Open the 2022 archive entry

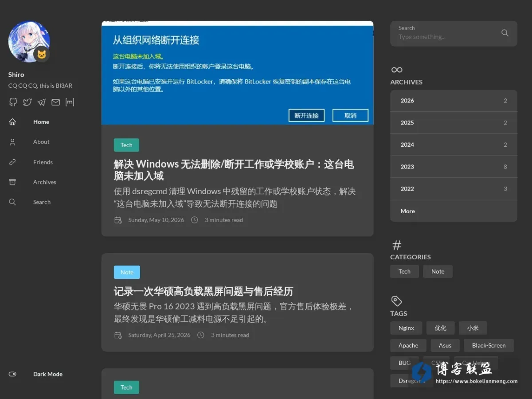[x=454, y=189]
